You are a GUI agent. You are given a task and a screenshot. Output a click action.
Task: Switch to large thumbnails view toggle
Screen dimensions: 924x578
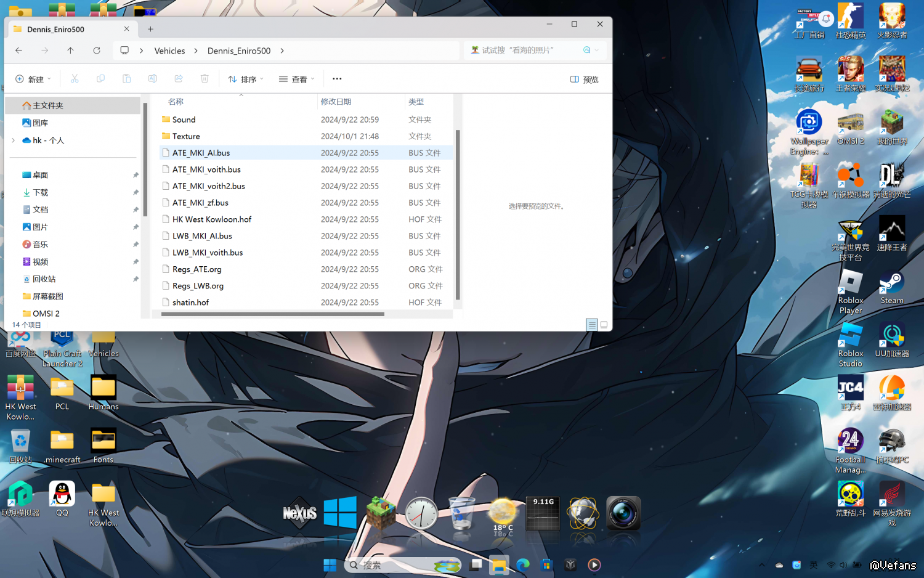coord(604,325)
